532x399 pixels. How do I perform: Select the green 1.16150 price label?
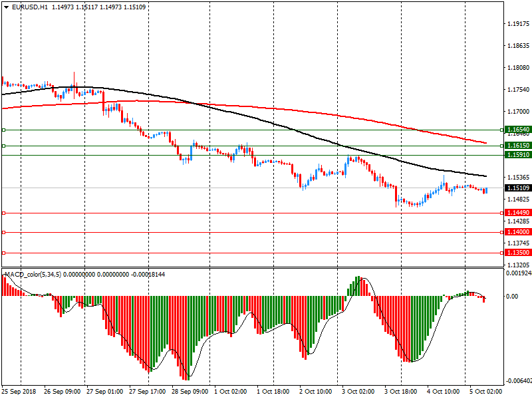(x=517, y=146)
